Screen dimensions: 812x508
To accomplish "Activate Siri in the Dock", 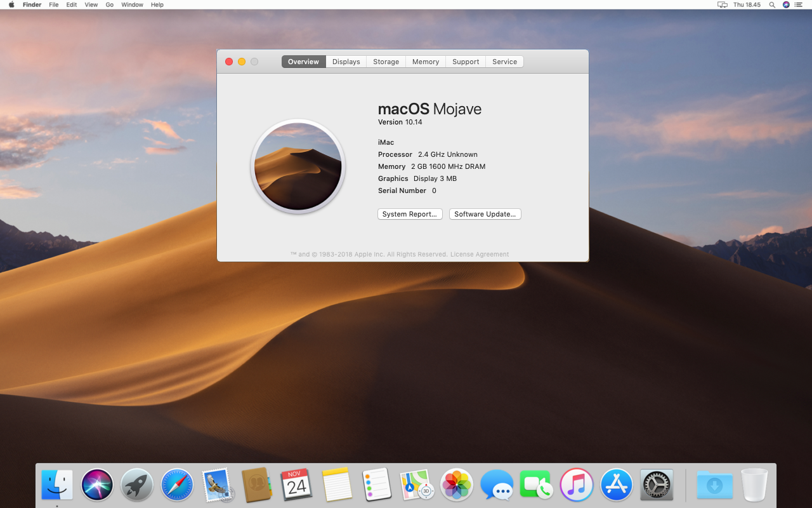I will tap(96, 485).
